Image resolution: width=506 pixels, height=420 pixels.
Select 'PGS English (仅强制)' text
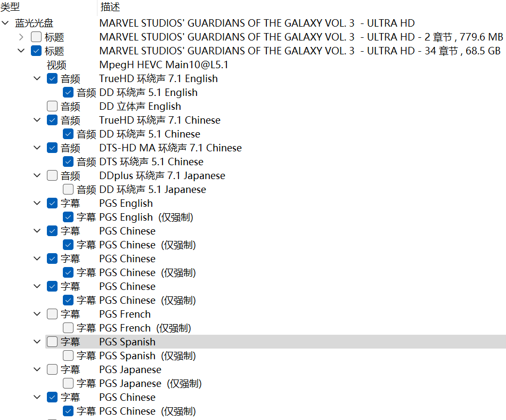[146, 217]
